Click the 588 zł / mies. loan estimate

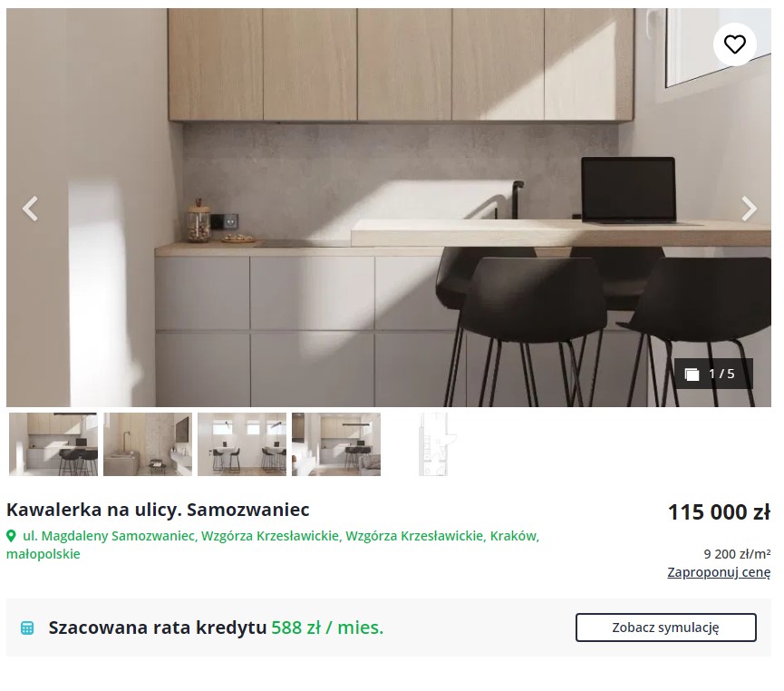[327, 628]
